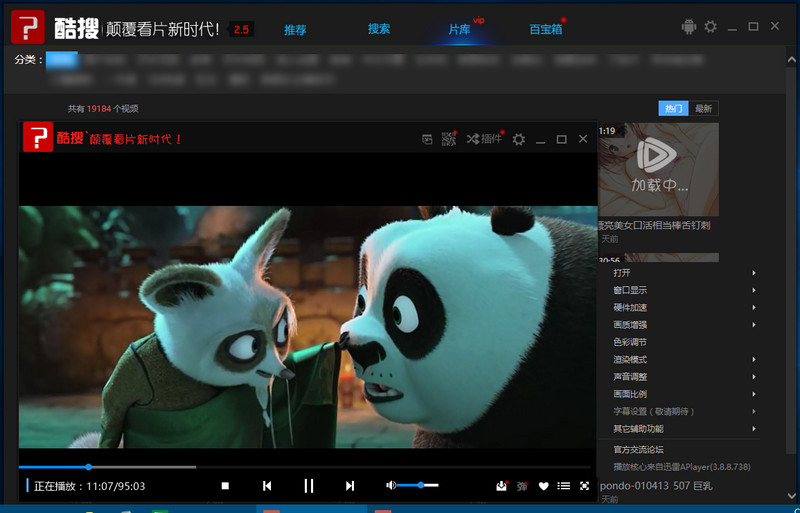Click the stop playback button
This screenshot has width=800, height=513.
coord(225,486)
